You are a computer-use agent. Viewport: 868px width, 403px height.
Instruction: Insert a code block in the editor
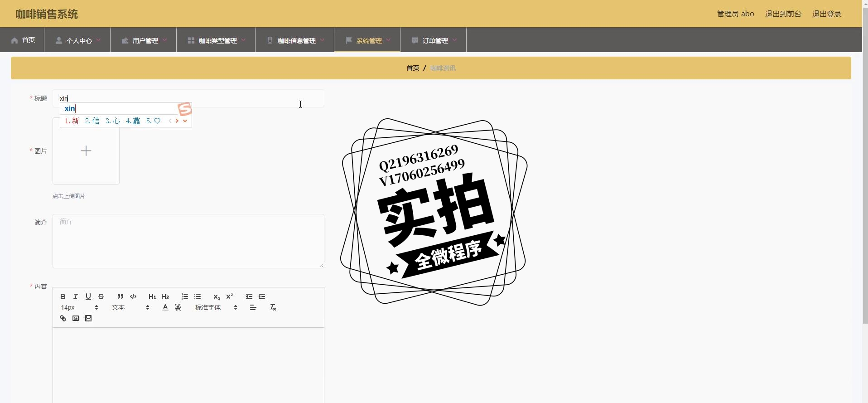click(x=133, y=296)
